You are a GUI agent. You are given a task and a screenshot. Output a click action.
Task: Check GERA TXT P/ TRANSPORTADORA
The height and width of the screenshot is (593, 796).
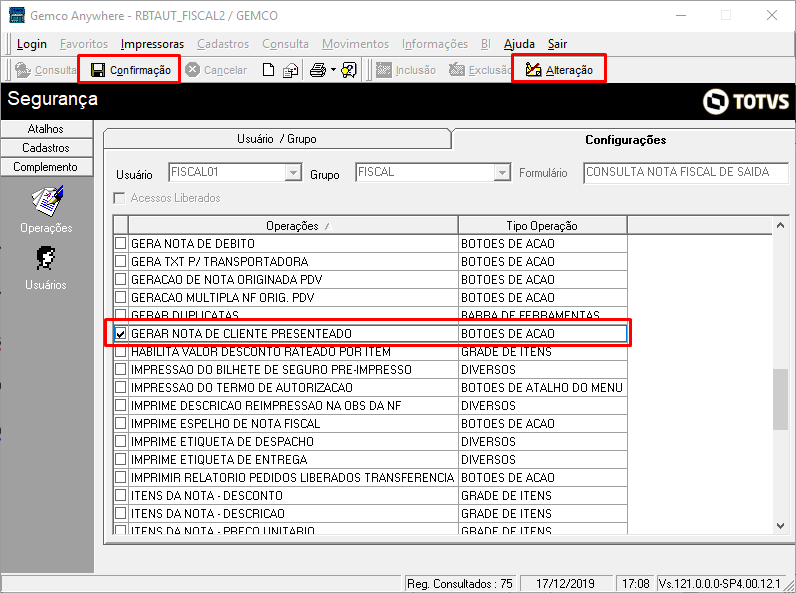point(120,261)
